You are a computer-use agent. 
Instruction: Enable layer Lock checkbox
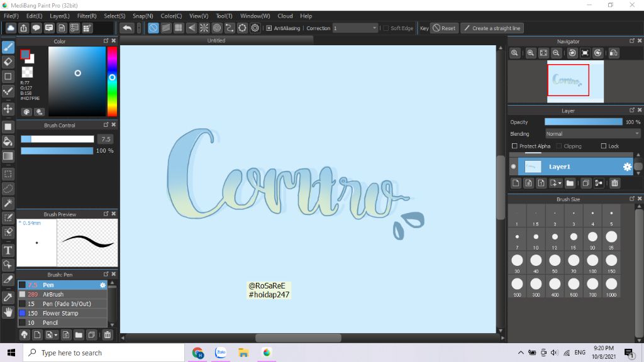pyautogui.click(x=603, y=146)
